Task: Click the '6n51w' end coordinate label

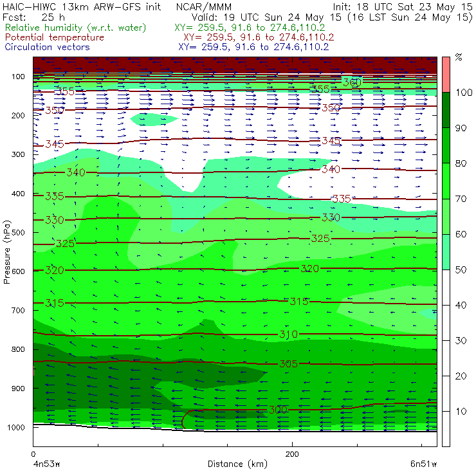Action: (x=423, y=464)
